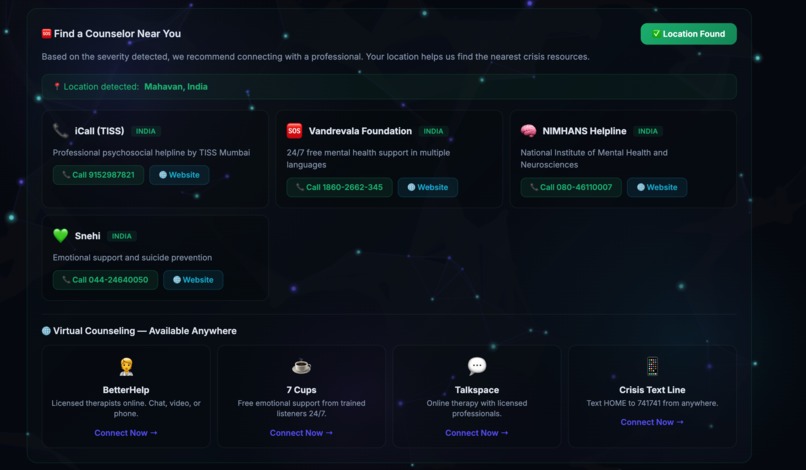Click the iCall (TISS) title
This screenshot has height=470, width=806.
pos(100,131)
